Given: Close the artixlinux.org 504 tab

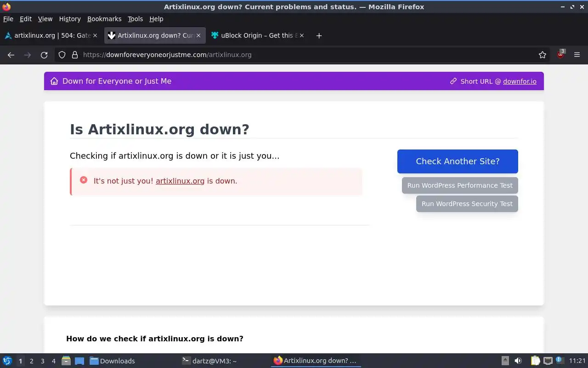Looking at the screenshot, I should (x=95, y=35).
